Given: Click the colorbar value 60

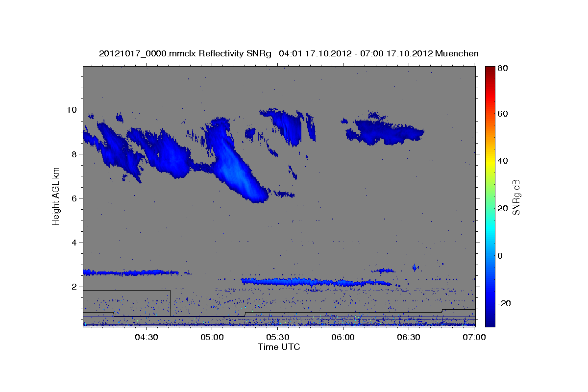Looking at the screenshot, I should 503,114.
